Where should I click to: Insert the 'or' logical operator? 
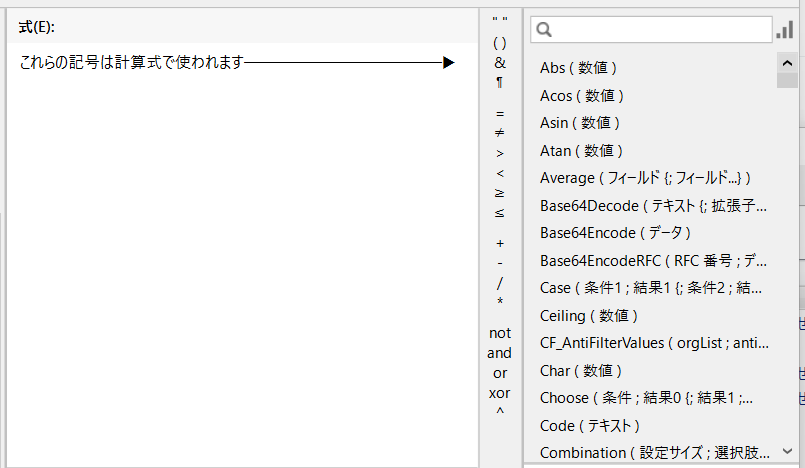[x=500, y=373]
